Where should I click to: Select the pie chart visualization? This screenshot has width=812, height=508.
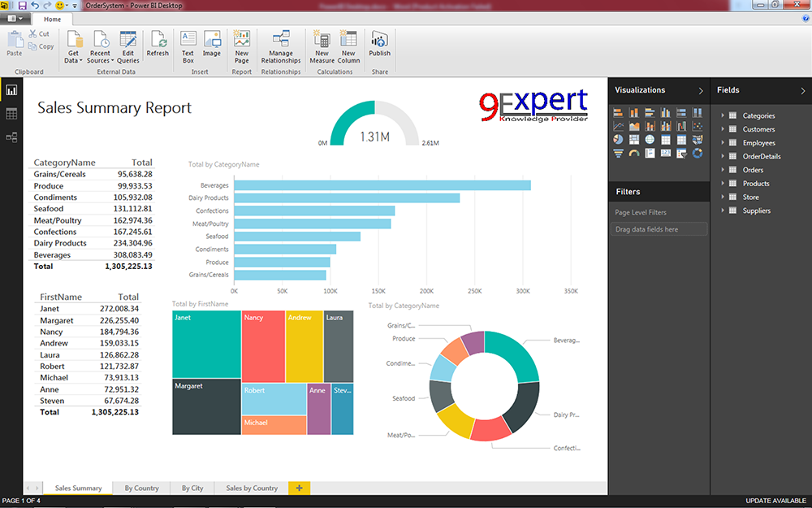point(618,140)
